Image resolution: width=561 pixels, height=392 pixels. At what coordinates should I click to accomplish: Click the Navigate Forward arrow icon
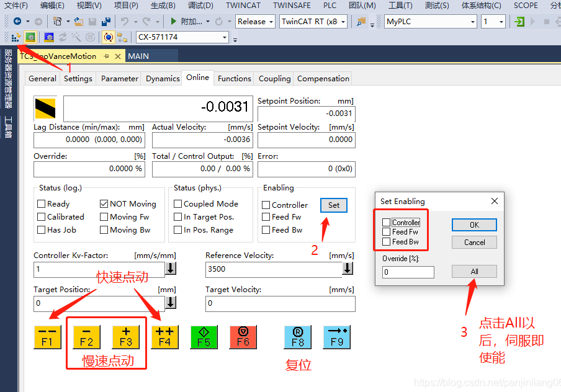(x=38, y=22)
